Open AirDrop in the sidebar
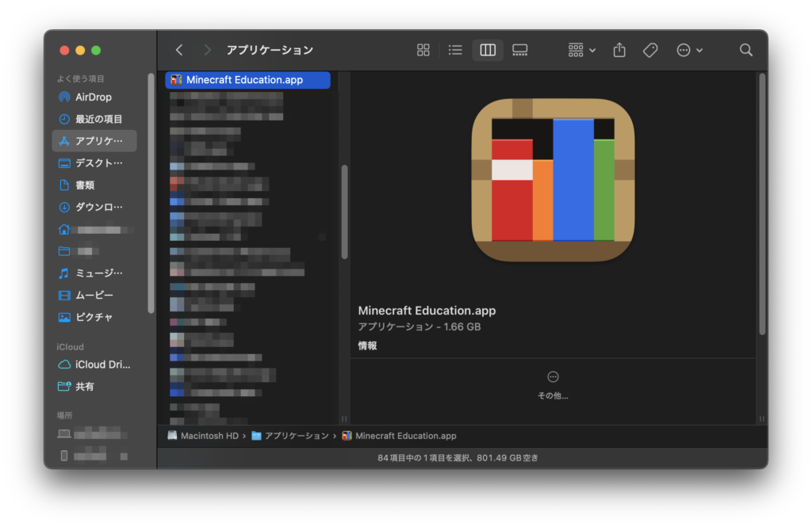This screenshot has width=812, height=527. 93,97
